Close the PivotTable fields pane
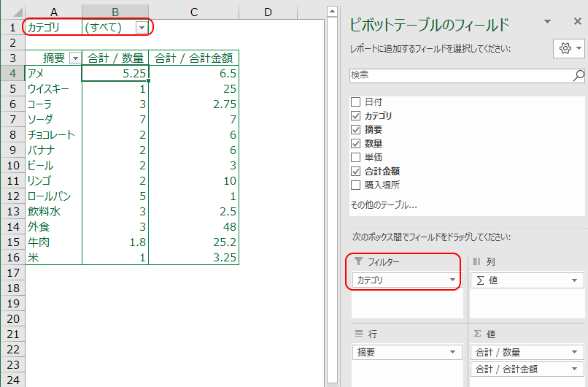 click(x=578, y=22)
